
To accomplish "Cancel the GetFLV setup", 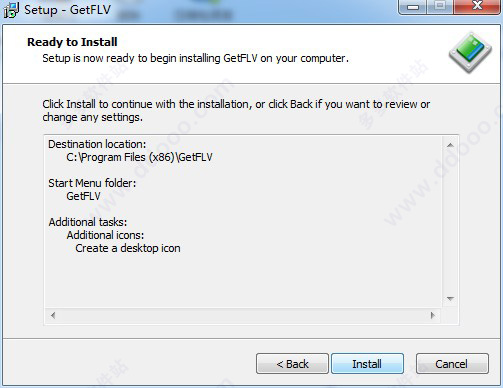I will click(452, 364).
